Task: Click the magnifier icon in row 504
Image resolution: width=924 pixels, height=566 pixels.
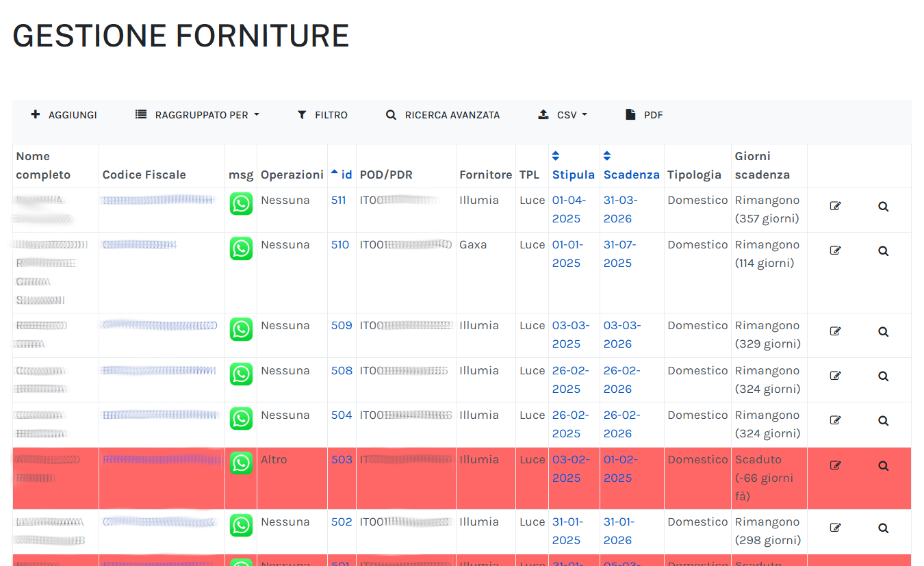Action: click(x=884, y=421)
